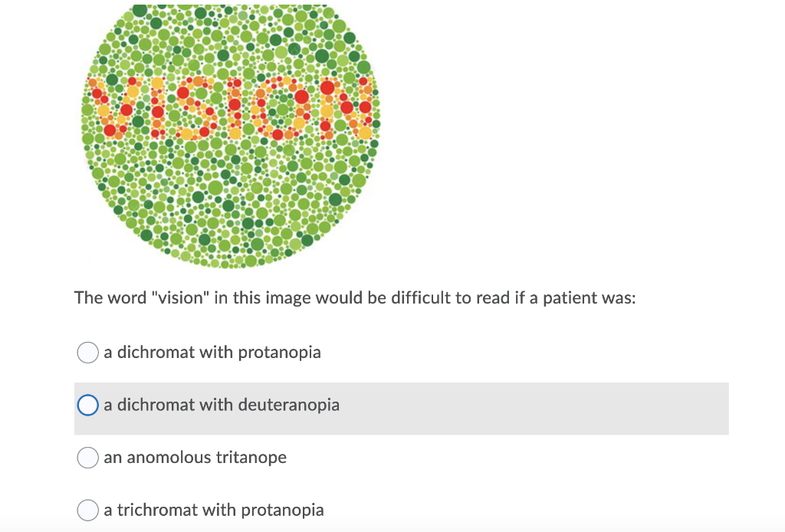
Task: Click the shaded background of the second answer
Action: (x=537, y=408)
